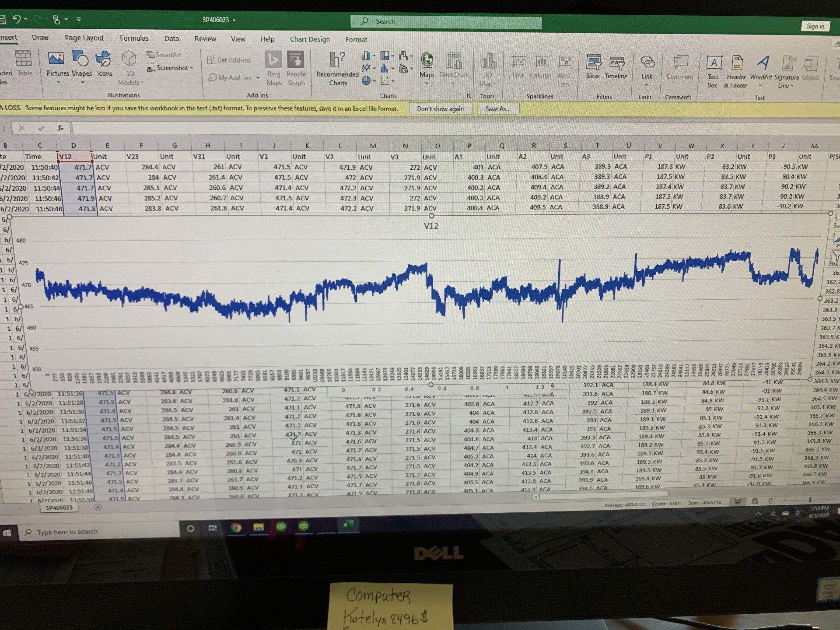The image size is (840, 630).
Task: Open the Charts group dialog launcher
Action: coord(469,96)
